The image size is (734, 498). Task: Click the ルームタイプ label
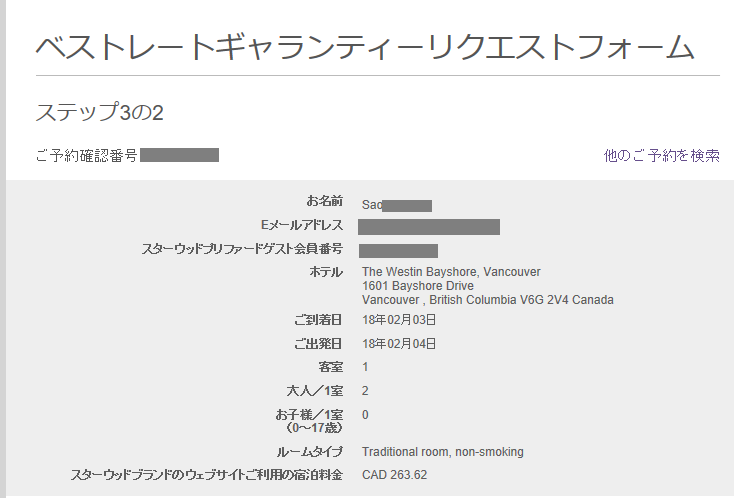(309, 452)
